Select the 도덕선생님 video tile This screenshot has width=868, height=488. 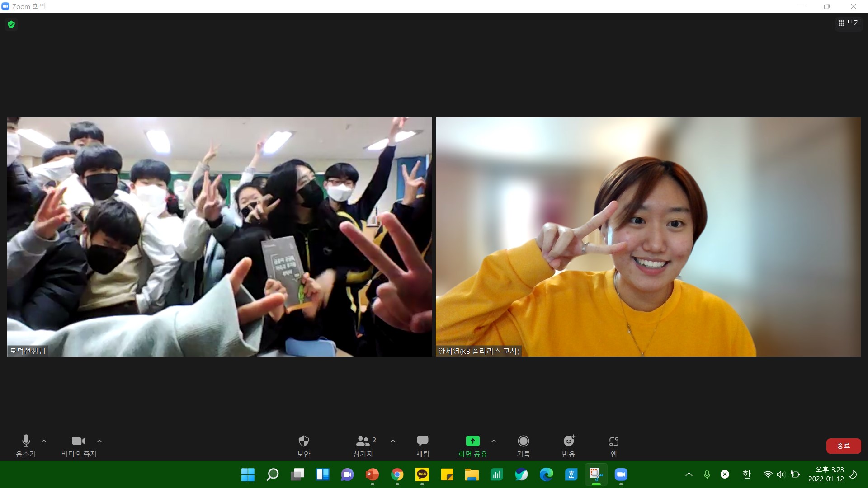[x=219, y=237]
